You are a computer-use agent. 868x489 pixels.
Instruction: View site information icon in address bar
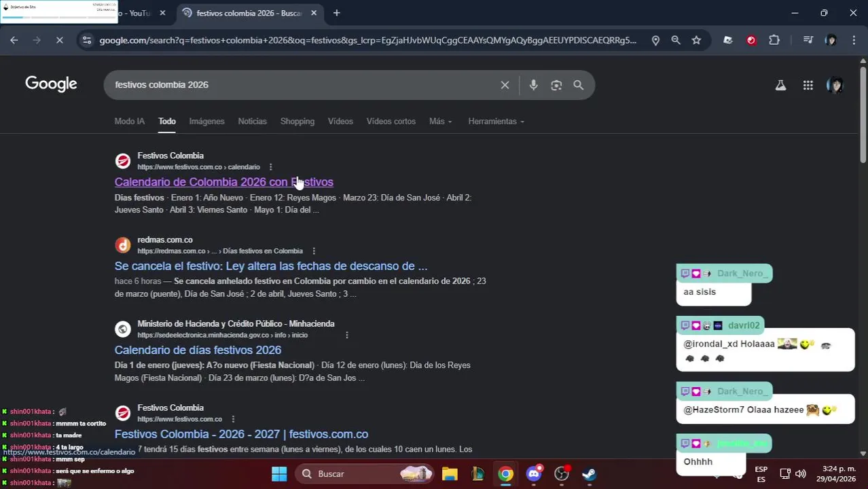[86, 40]
